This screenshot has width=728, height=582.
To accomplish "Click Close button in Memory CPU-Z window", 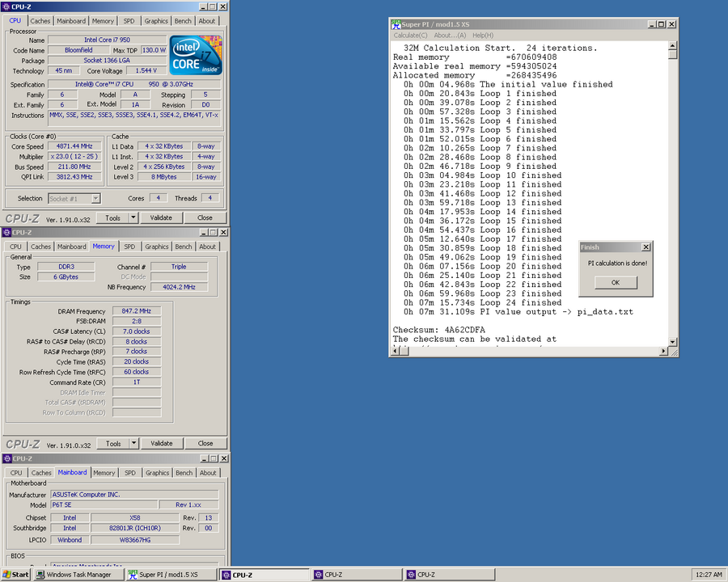I will tap(205, 443).
